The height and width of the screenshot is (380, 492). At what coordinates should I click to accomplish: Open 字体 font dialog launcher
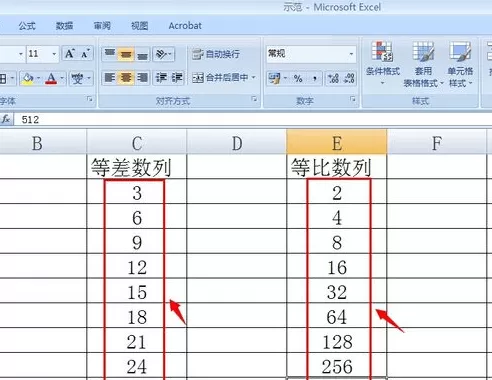coord(89,99)
